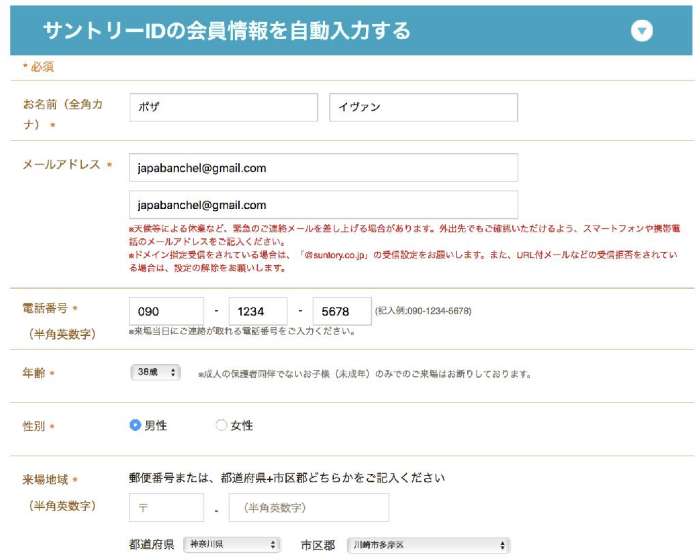Select the 男性 radio button

click(x=136, y=425)
